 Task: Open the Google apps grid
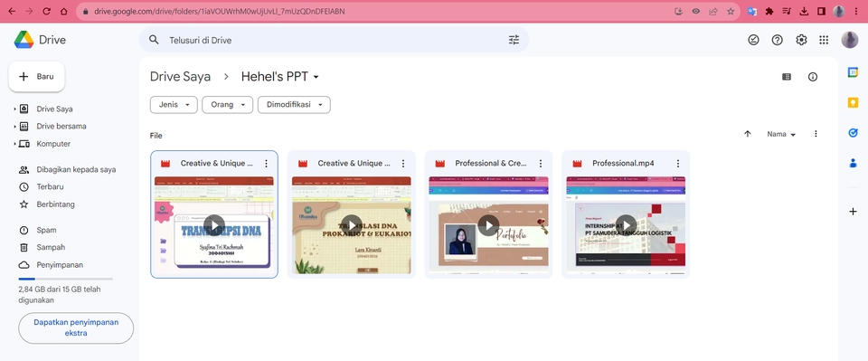pos(824,40)
